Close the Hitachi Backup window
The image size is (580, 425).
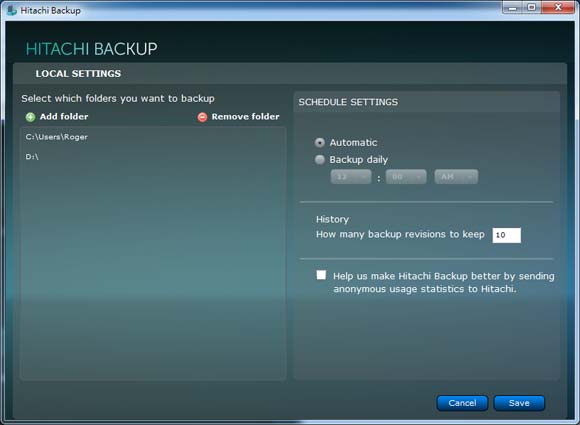tap(558, 7)
